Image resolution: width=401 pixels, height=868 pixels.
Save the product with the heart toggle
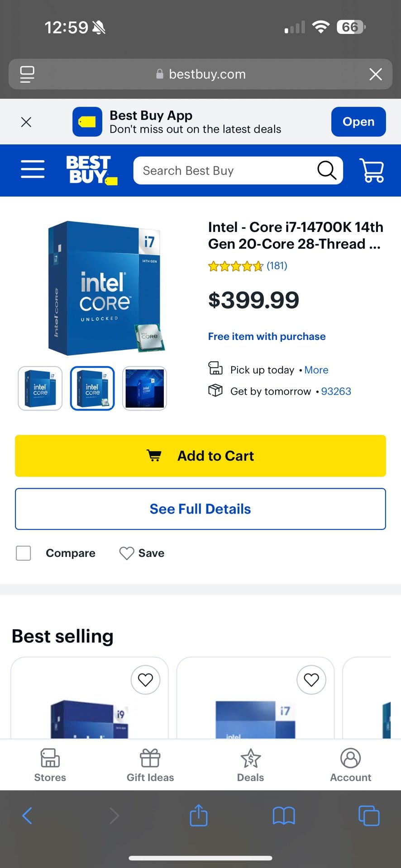click(125, 553)
